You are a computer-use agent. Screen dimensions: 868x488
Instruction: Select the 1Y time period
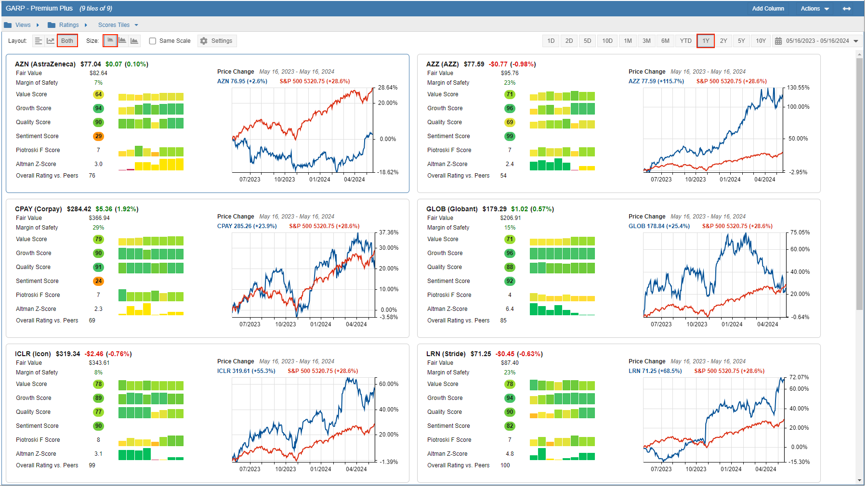point(706,41)
